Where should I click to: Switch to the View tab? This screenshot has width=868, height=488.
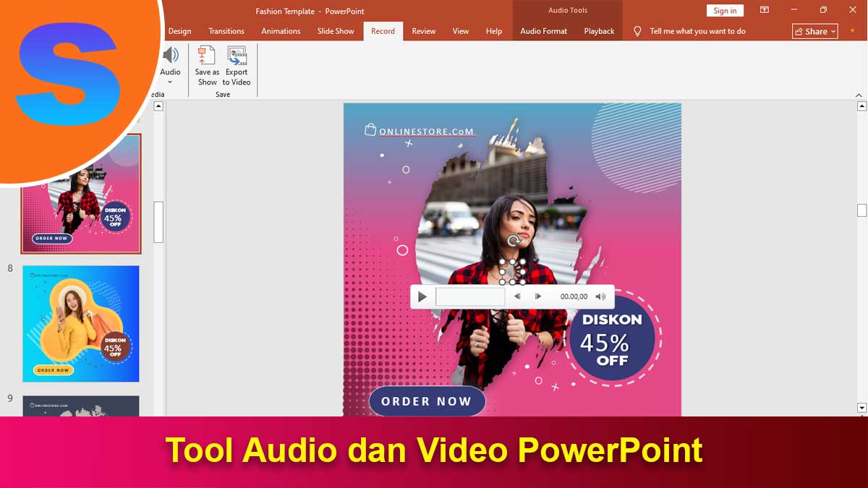tap(461, 31)
